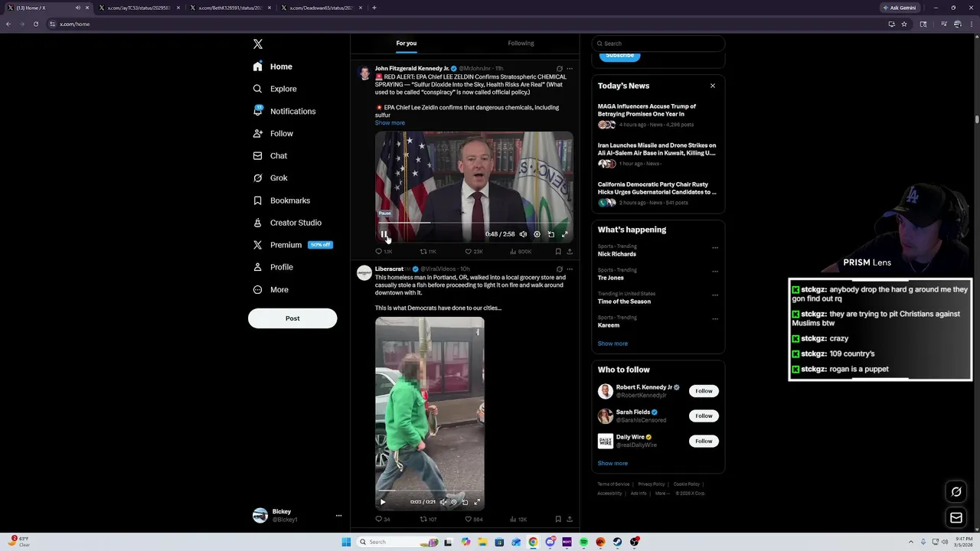Image resolution: width=980 pixels, height=551 pixels.
Task: Open MAGA Influencers news story
Action: coord(658,116)
